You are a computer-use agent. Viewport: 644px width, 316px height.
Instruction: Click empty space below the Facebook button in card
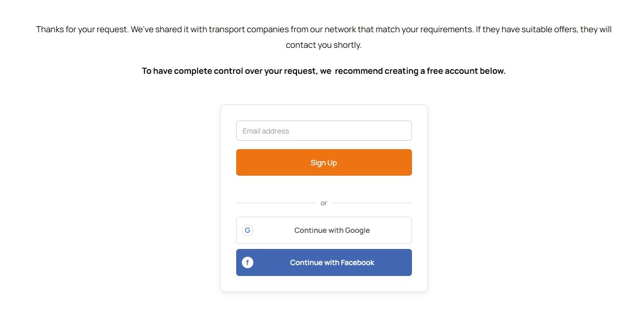(324, 284)
